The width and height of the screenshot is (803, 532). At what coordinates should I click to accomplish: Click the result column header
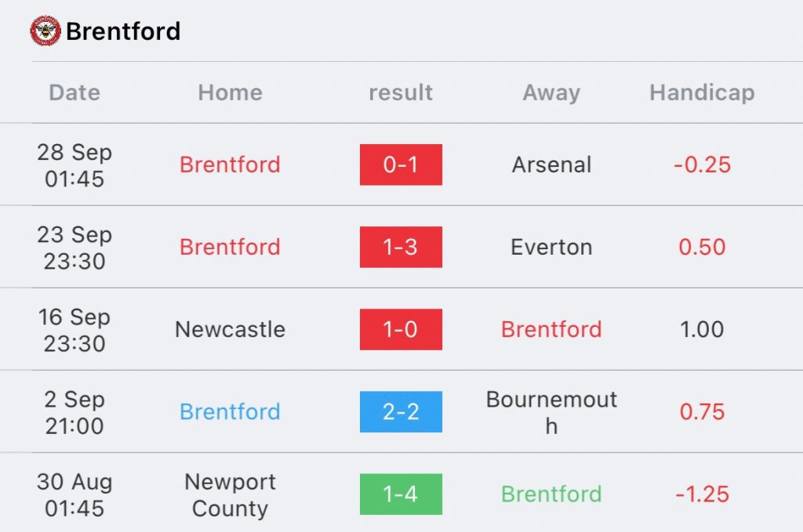pyautogui.click(x=401, y=92)
